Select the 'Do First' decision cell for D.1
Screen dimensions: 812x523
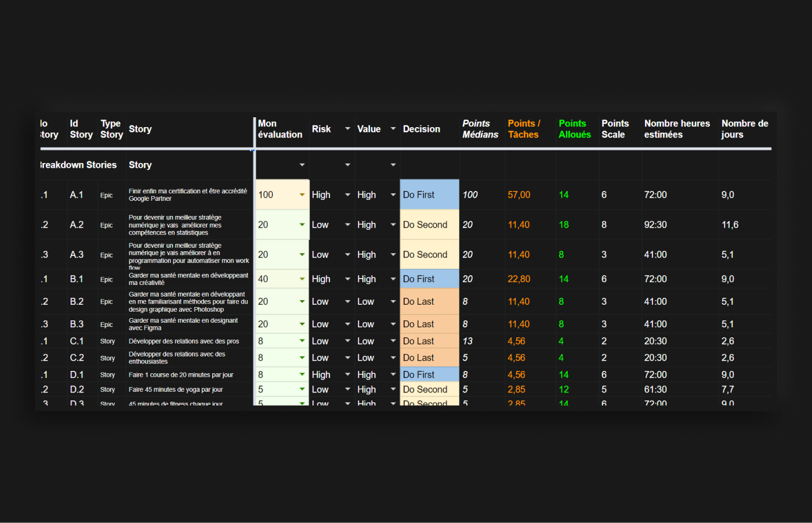429,375
